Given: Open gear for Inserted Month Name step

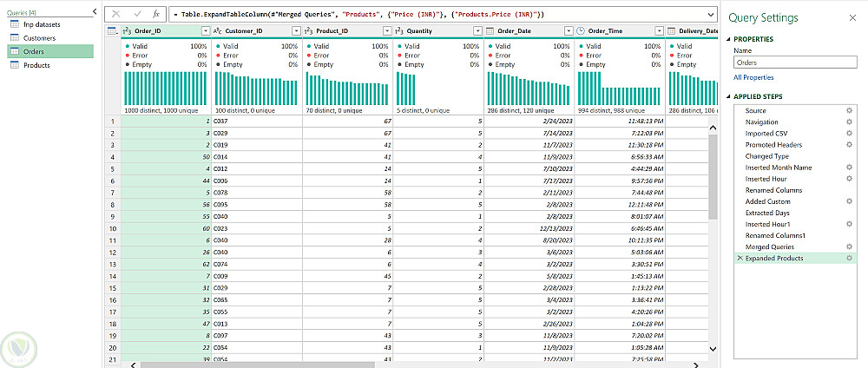Looking at the screenshot, I should [849, 168].
